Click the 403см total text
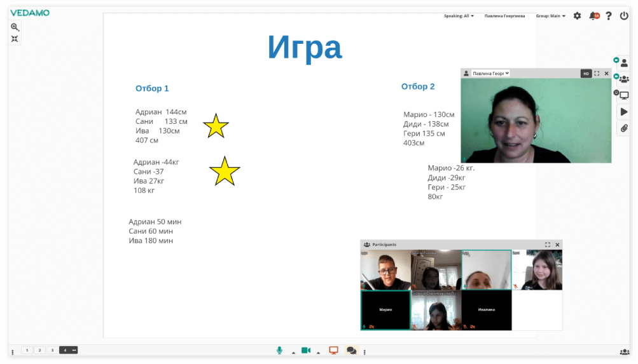Screen dimensions: 638x364 pyautogui.click(x=414, y=143)
